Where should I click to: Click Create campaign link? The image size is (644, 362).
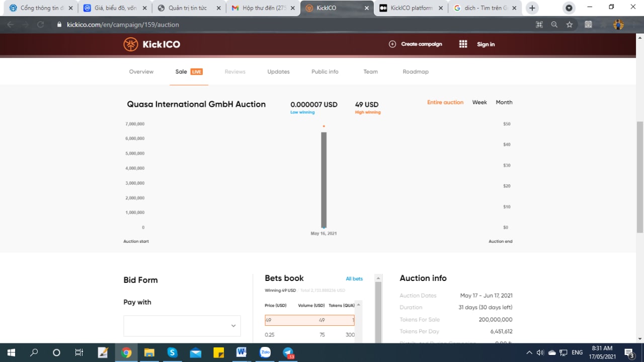[x=422, y=44]
